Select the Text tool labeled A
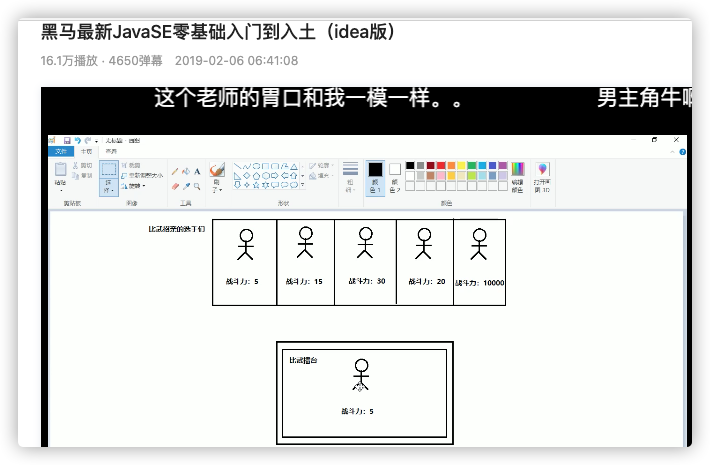This screenshot has width=710, height=465. (197, 172)
